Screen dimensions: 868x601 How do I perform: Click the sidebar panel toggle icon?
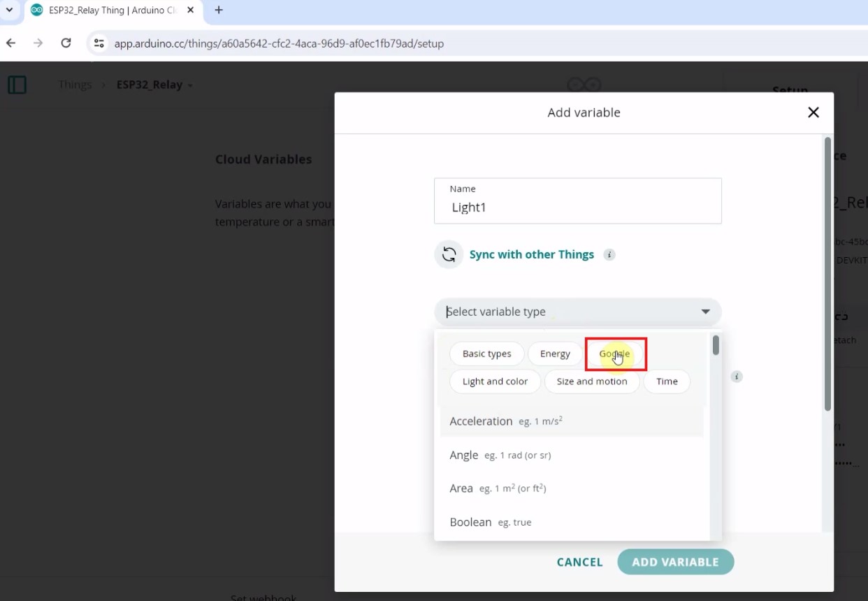click(x=17, y=85)
